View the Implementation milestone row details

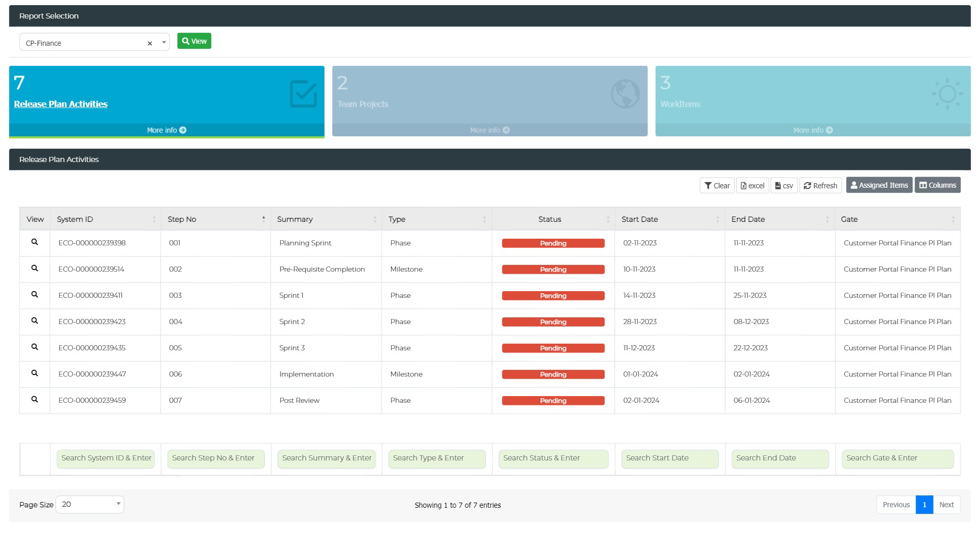coord(34,373)
